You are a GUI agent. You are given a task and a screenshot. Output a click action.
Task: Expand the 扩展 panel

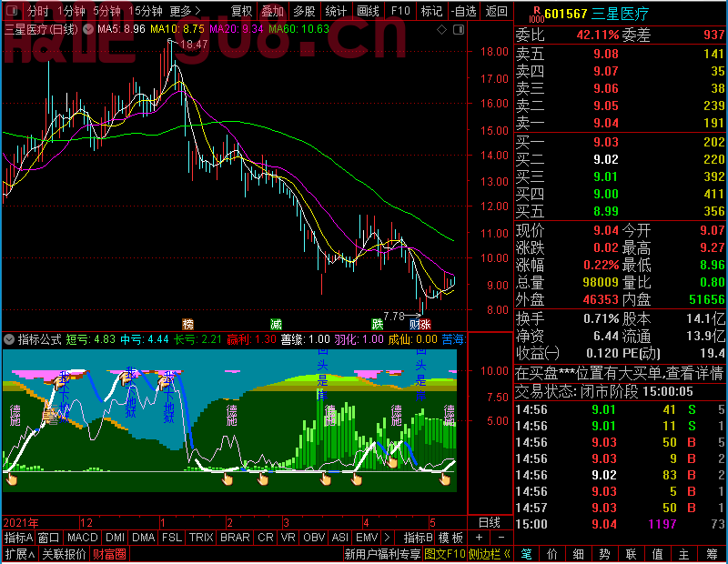coord(20,554)
